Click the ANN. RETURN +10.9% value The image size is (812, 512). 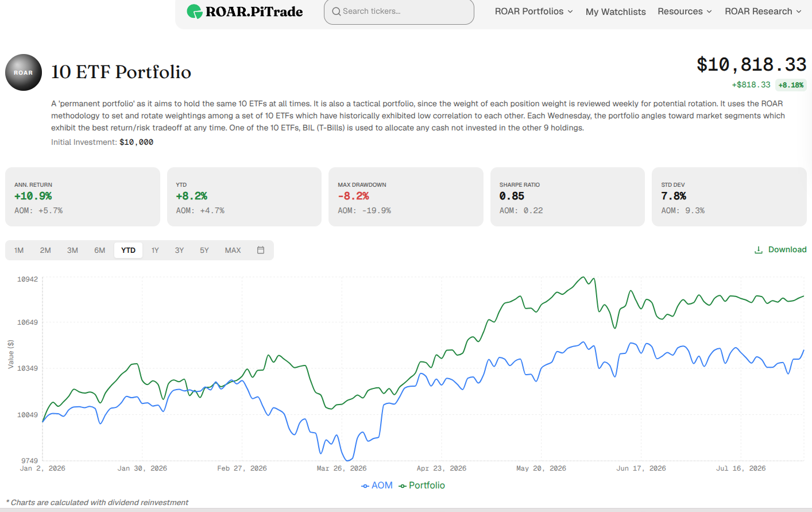point(33,196)
